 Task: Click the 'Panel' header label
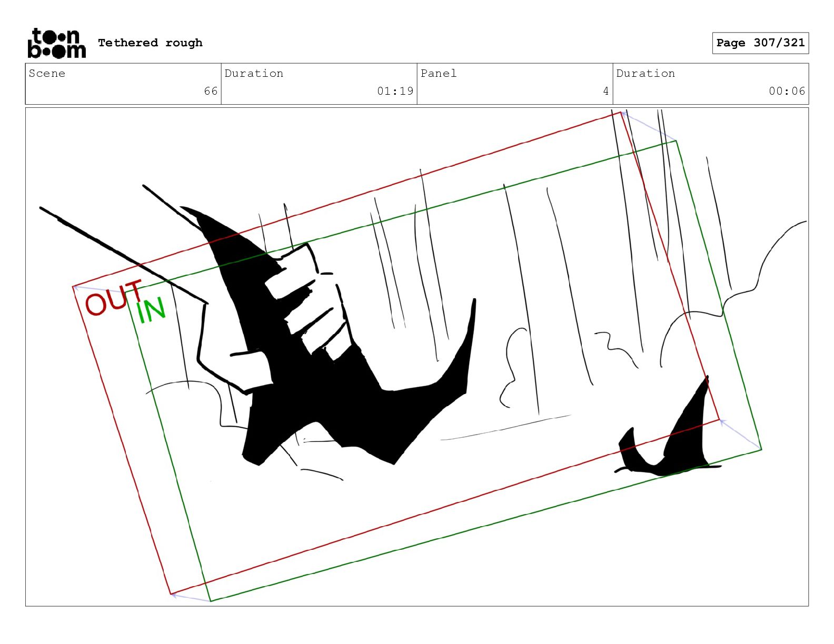coord(439,73)
